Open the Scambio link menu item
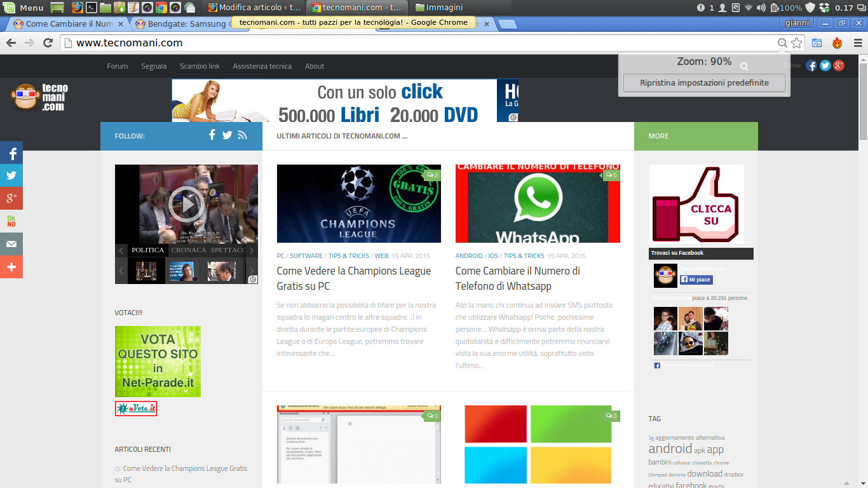868x488 pixels. 200,66
